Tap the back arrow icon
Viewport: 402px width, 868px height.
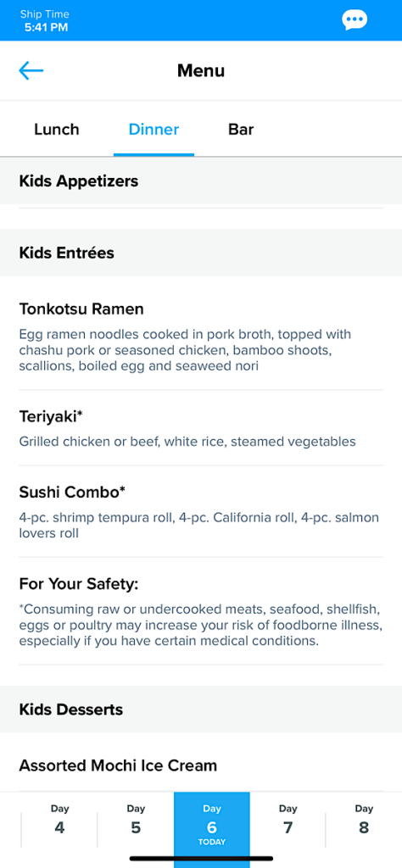click(x=31, y=70)
